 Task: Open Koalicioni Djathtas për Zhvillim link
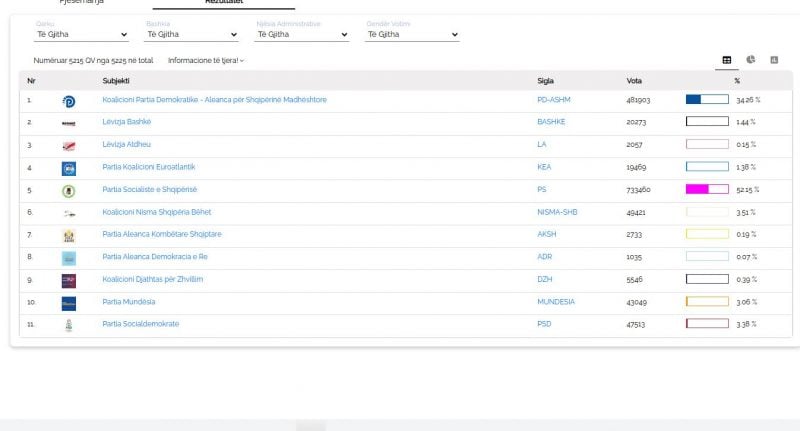pos(153,279)
